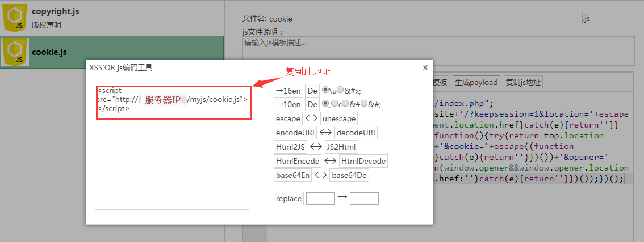
Task: Click the encodeURI button
Action: tap(295, 133)
